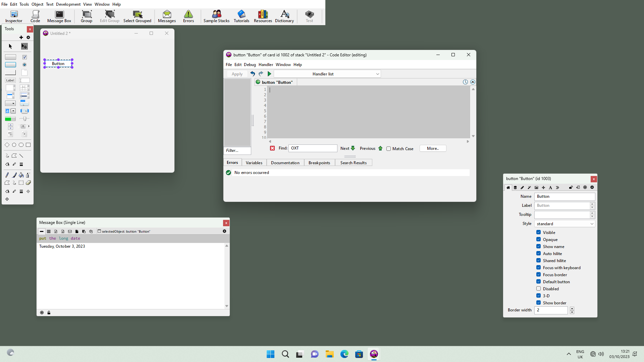Toggle the Default button checkbox

pos(538,282)
